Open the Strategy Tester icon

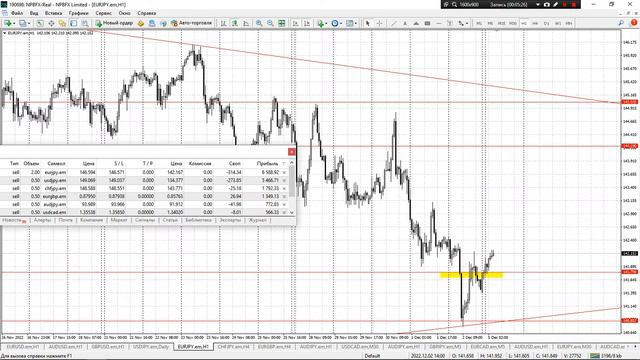(x=84, y=23)
